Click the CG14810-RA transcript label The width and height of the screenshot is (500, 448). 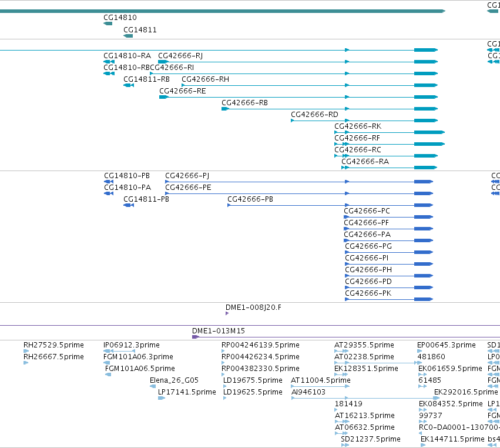tap(127, 56)
